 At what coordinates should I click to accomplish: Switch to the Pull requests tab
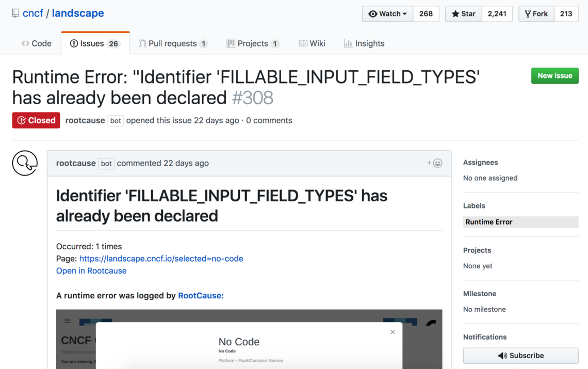pos(173,43)
